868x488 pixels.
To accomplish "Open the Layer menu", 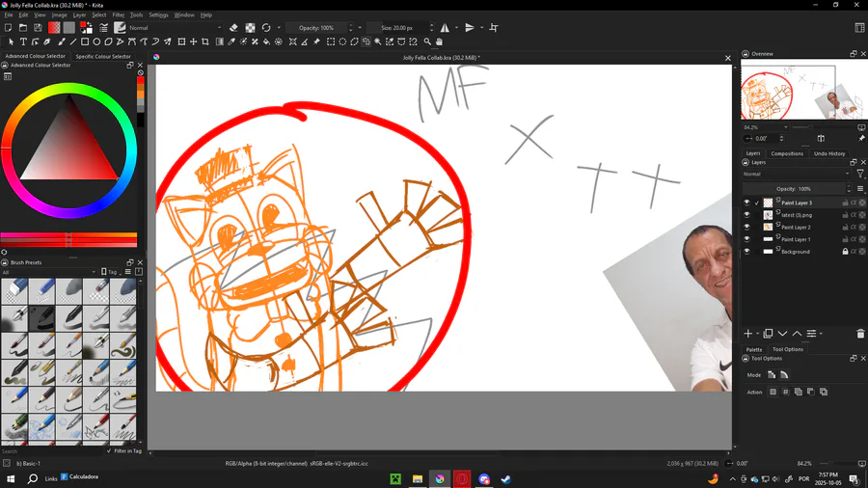I will (x=80, y=14).
